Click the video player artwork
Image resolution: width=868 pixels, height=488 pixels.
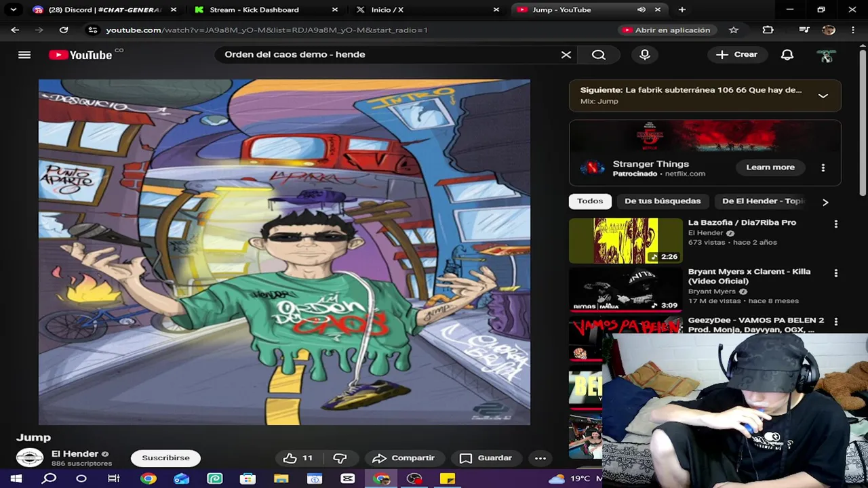284,252
